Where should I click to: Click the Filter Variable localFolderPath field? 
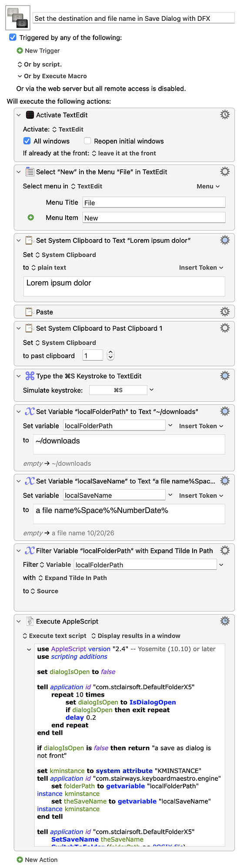coord(145,565)
